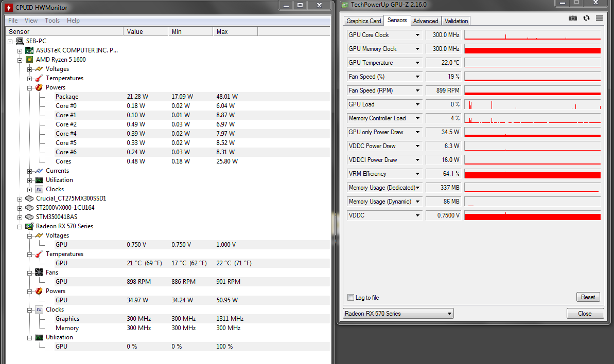Click the Radeon RX 570 Series card icon
The height and width of the screenshot is (364, 614).
29,226
